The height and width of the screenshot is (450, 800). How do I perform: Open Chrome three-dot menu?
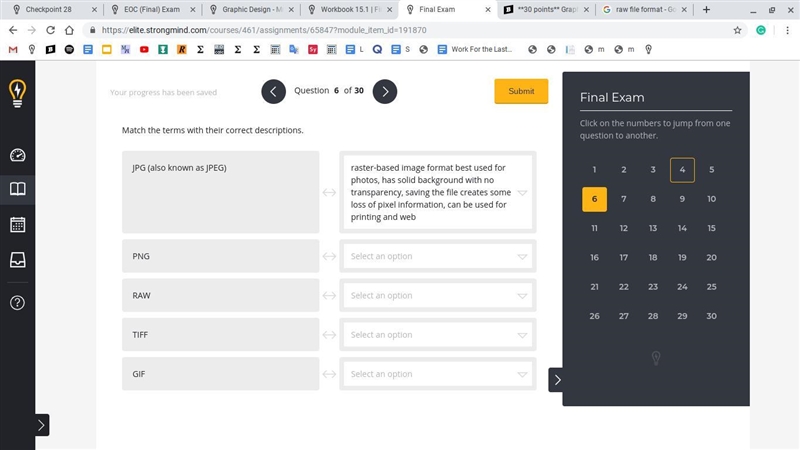click(x=787, y=30)
